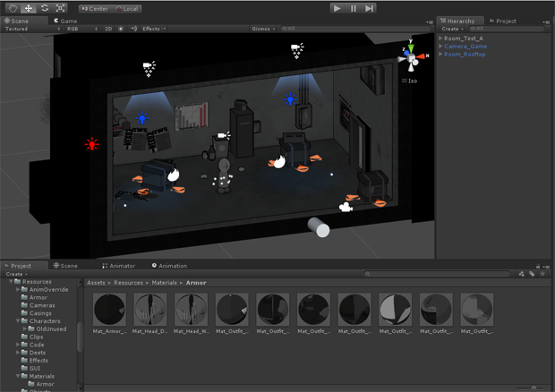Click the red X axis cone of gizmo
This screenshot has width=555, height=392.
422,56
